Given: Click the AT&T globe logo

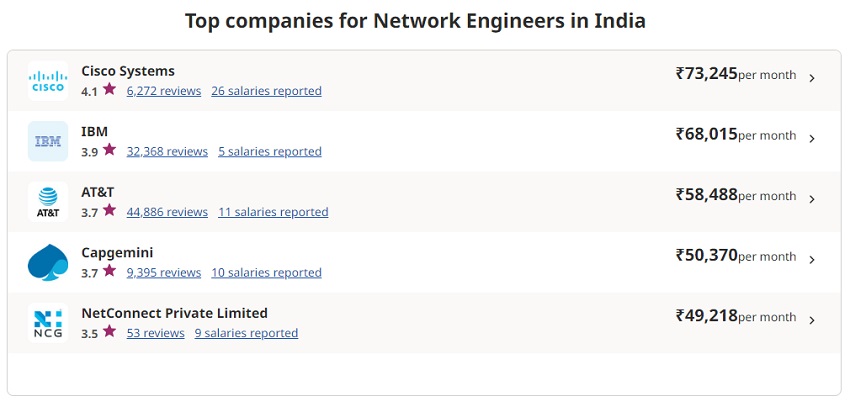Looking at the screenshot, I should tap(48, 201).
